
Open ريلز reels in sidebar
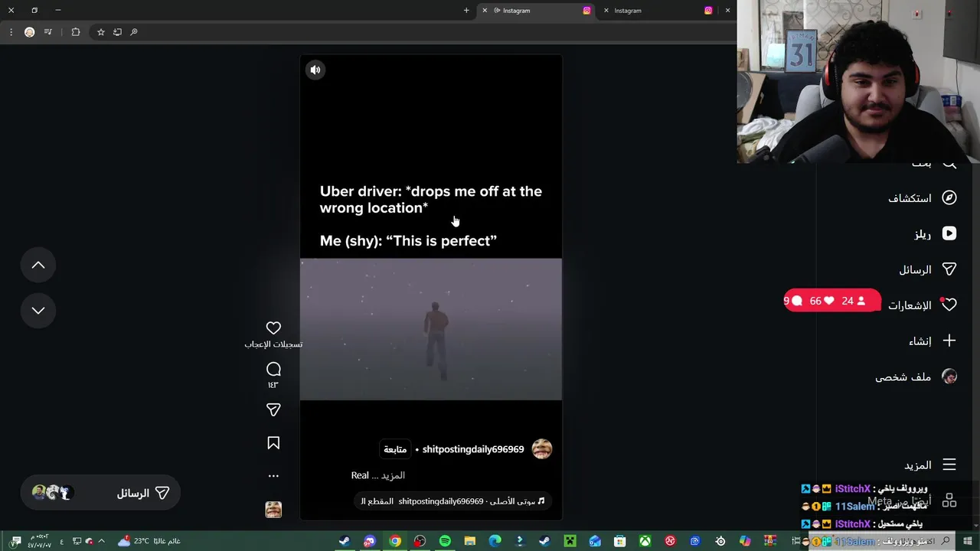923,234
